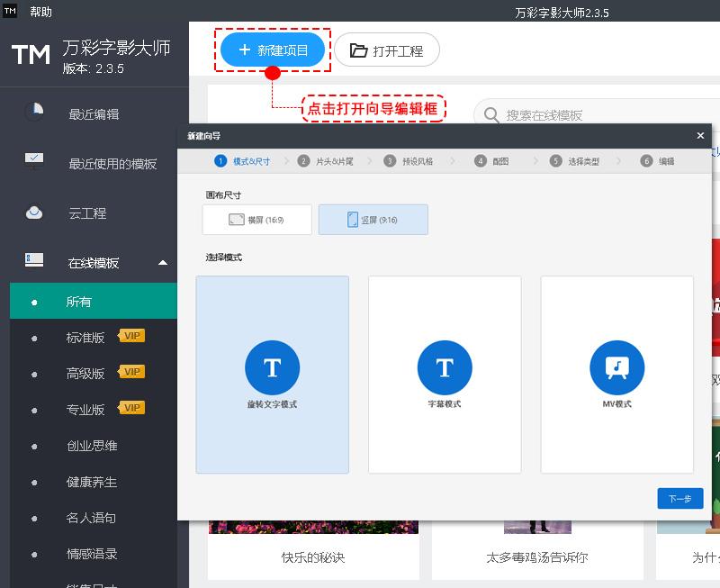Click the VIP badge next to 专业版
The height and width of the screenshot is (588, 720).
click(132, 409)
